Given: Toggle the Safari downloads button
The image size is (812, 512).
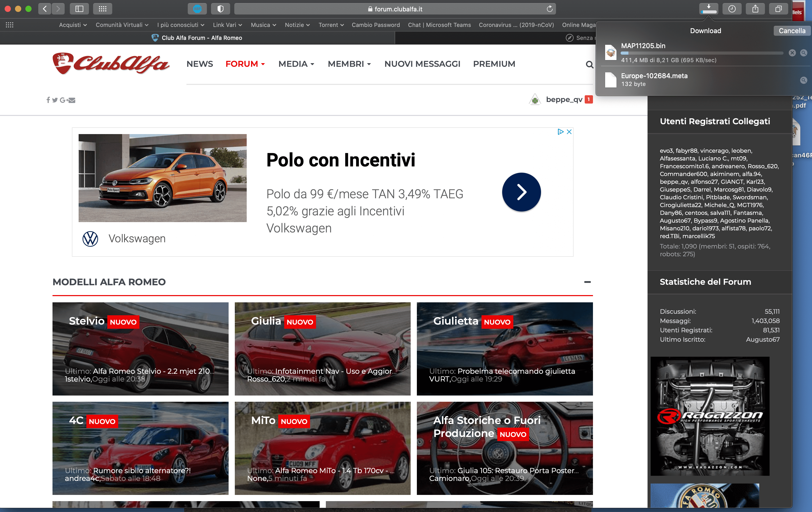Looking at the screenshot, I should [709, 9].
